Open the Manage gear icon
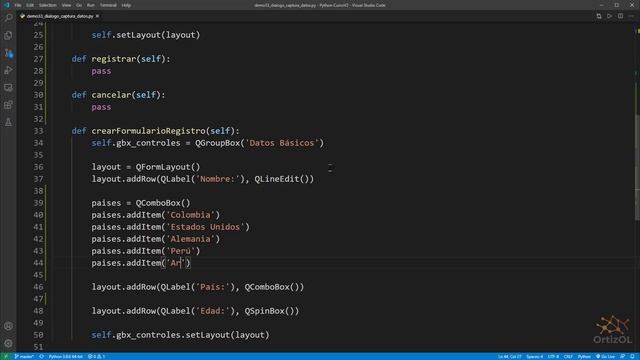 [x=8, y=343]
